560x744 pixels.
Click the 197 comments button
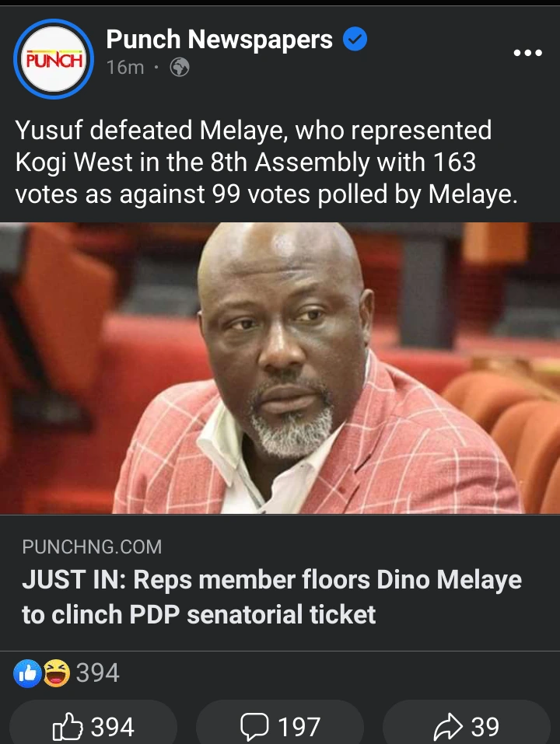click(280, 725)
